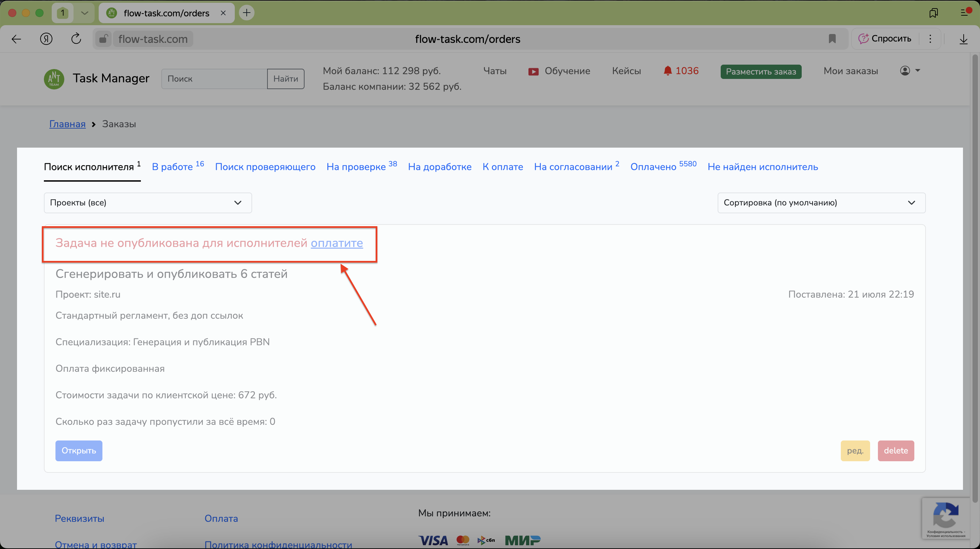Delete the order with delete button
This screenshot has width=980, height=549.
coord(896,451)
